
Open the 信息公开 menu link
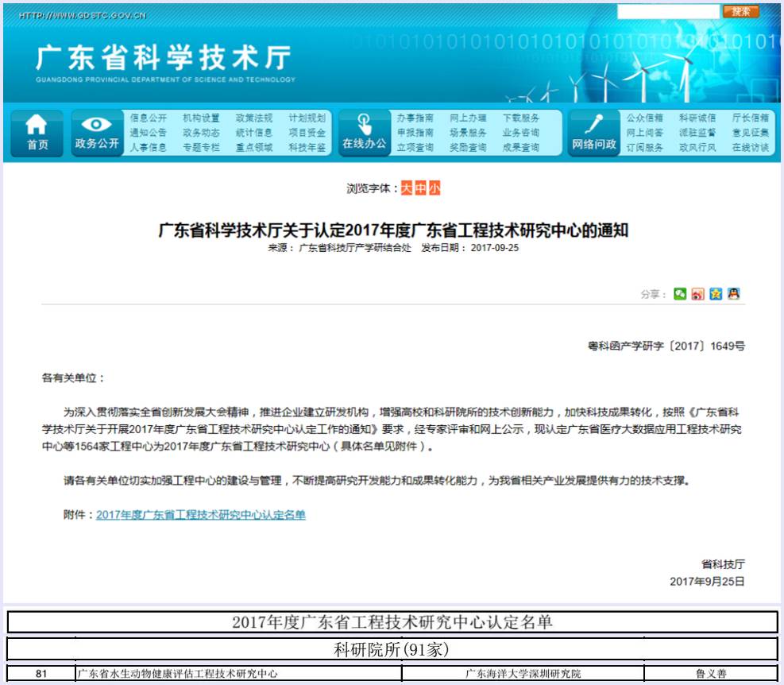pyautogui.click(x=148, y=118)
